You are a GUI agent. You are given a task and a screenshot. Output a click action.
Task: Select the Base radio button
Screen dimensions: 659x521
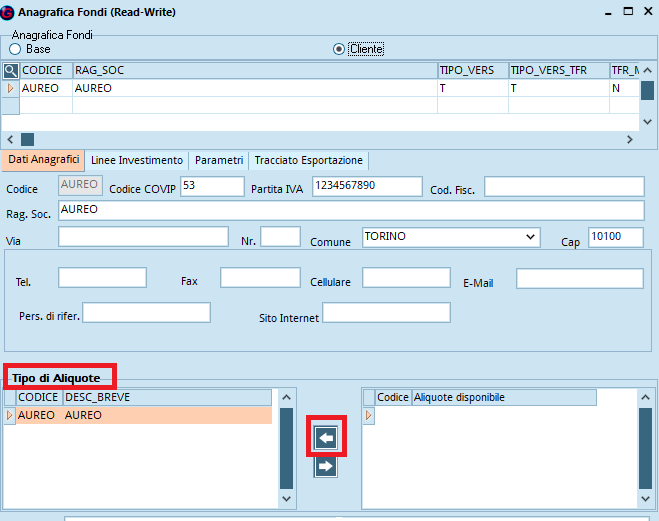15,49
